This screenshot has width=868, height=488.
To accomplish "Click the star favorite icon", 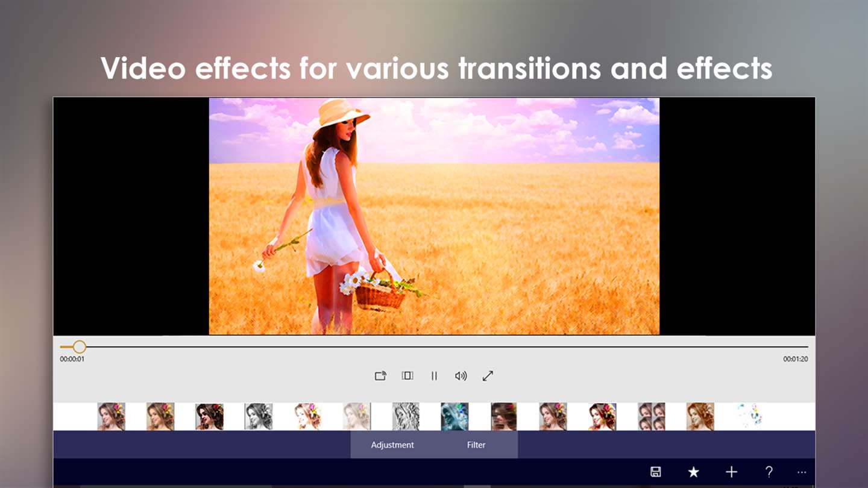I will (694, 472).
